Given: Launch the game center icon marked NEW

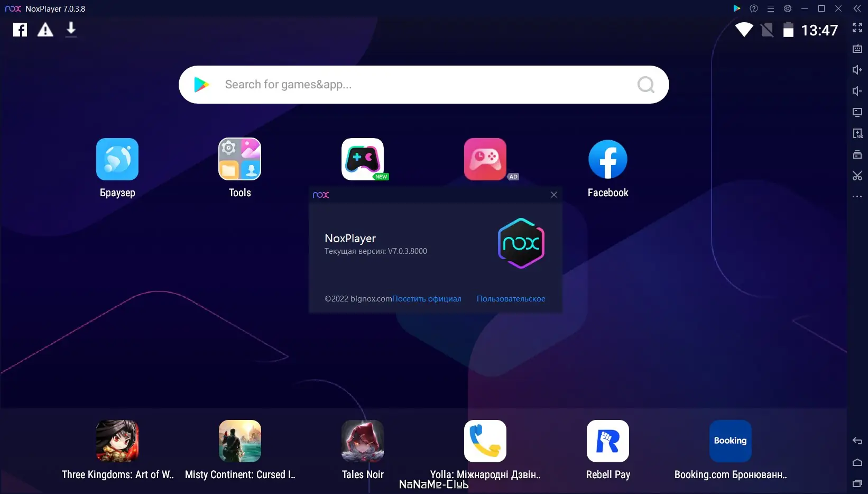Looking at the screenshot, I should pos(363,159).
